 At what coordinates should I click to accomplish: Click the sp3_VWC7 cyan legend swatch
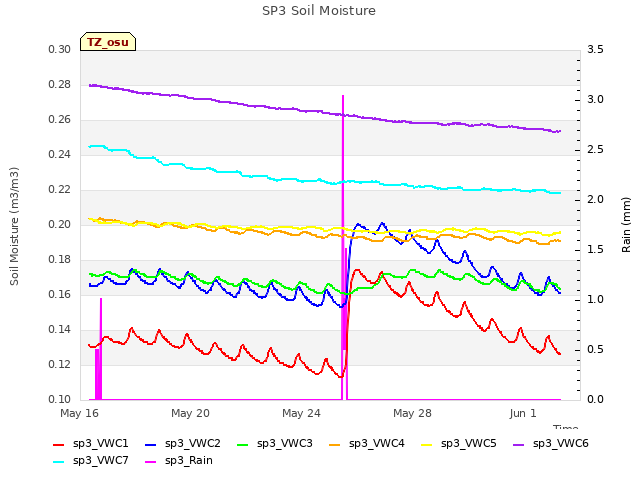pos(59,462)
